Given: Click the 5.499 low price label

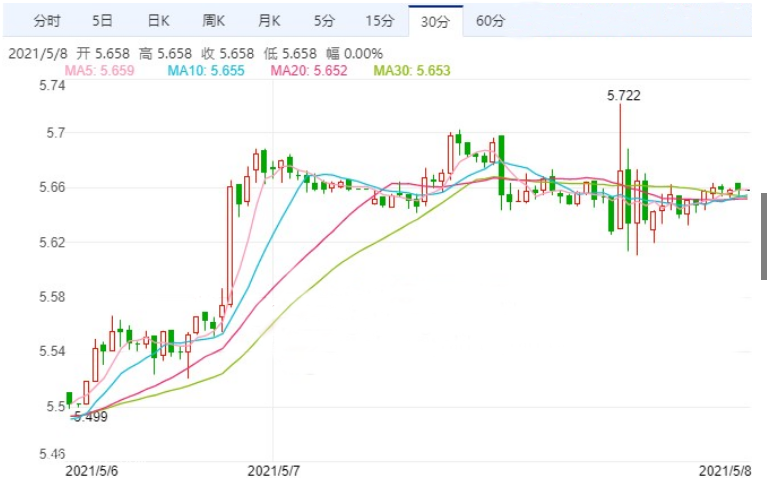Looking at the screenshot, I should 90,416.
